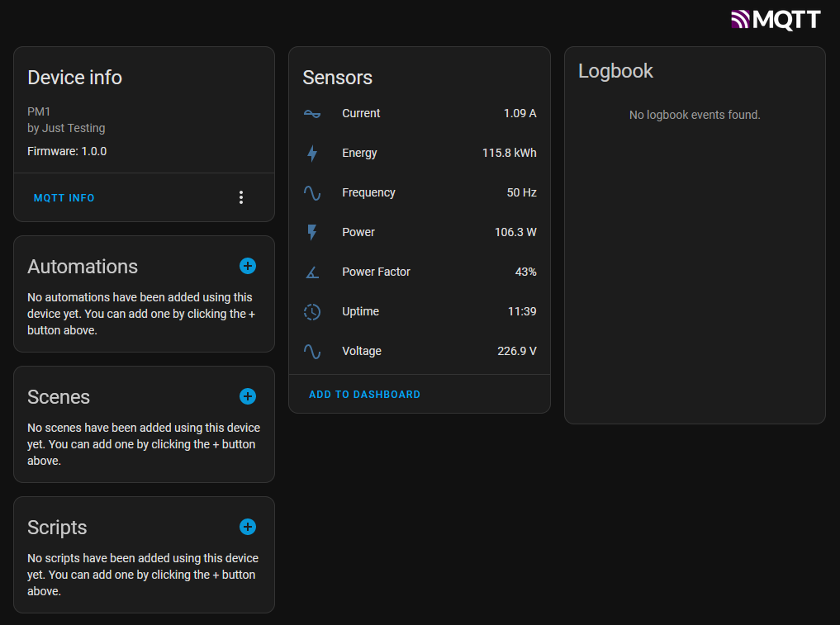Click the Energy lightning bolt icon
The width and height of the screenshot is (840, 625).
pos(312,154)
